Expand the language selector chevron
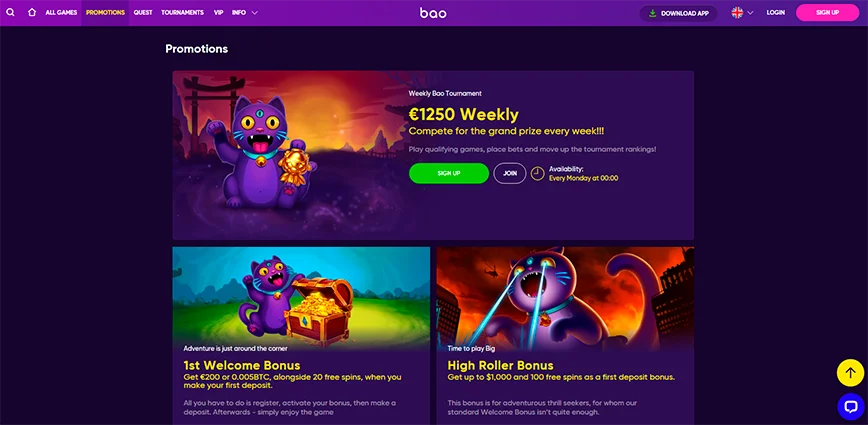 tap(750, 13)
